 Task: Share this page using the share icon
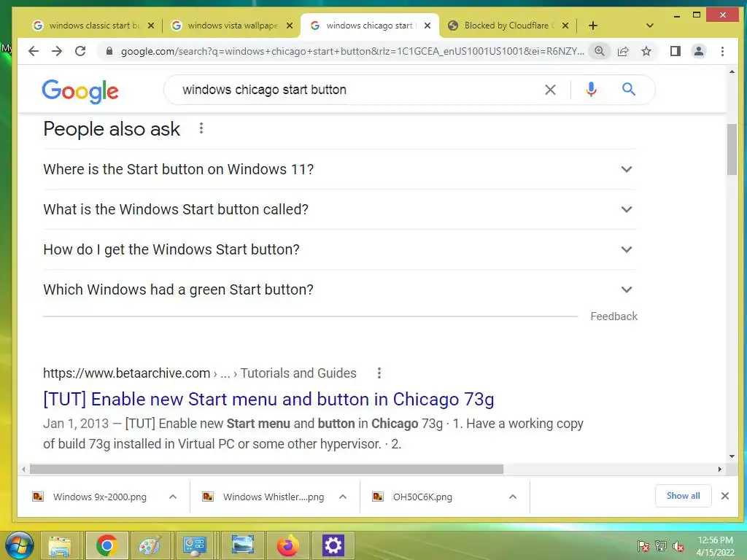coord(623,51)
